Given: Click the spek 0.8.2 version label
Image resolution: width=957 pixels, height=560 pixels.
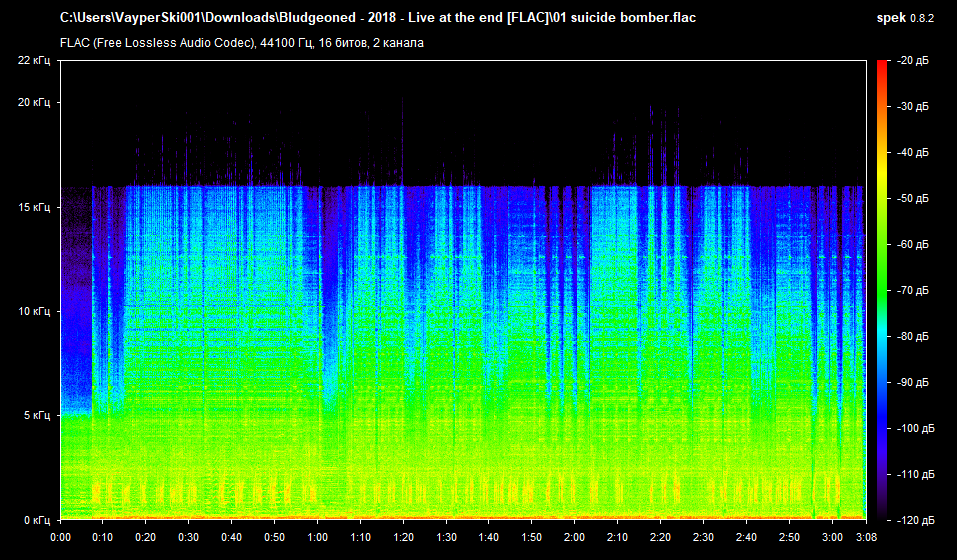Looking at the screenshot, I should 905,18.
